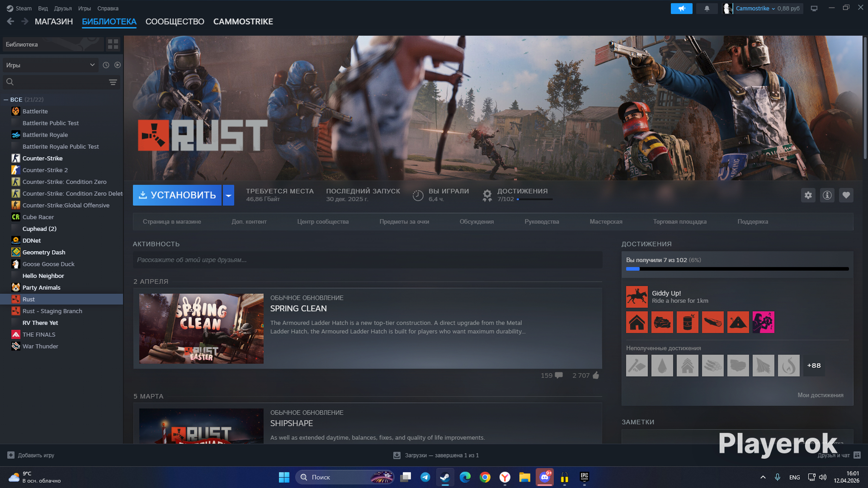This screenshot has height=488, width=868.
Task: Select Rust - Staging Branch entry
Action: (52, 311)
